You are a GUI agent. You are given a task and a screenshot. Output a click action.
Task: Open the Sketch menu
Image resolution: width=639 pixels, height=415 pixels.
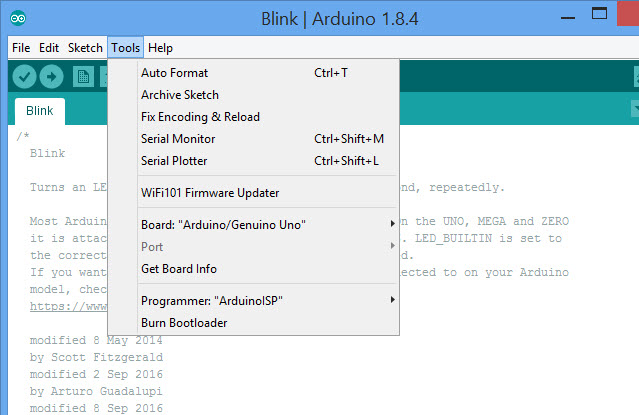[85, 48]
